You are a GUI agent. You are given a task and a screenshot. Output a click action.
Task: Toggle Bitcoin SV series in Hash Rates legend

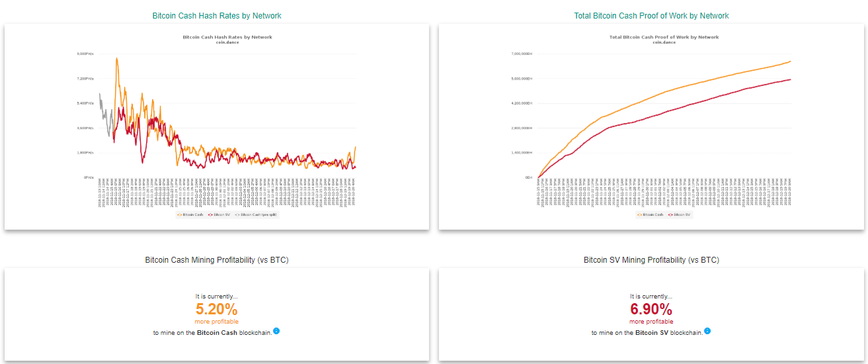coord(221,214)
